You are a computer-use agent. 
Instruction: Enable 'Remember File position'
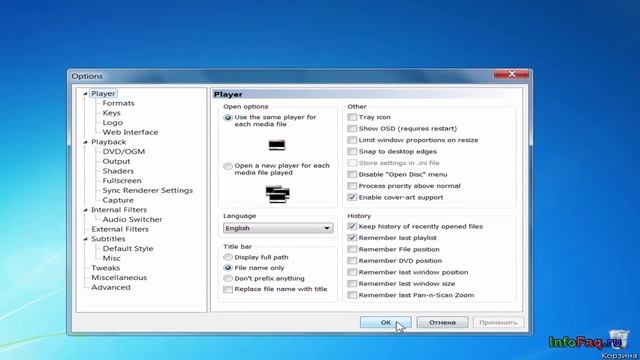click(352, 249)
